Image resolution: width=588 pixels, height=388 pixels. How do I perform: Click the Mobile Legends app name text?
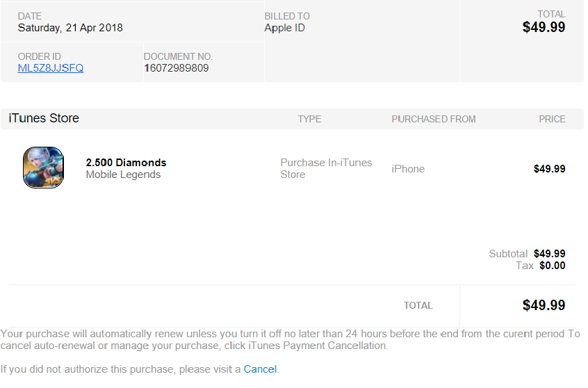coord(123,175)
